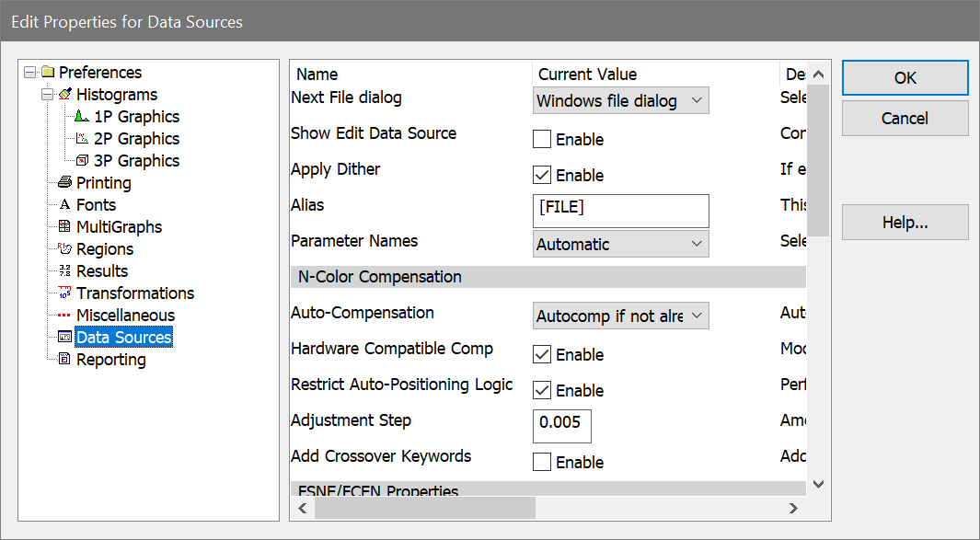Screen dimensions: 980x540
Task: Click the 3P Graphics cube icon
Action: (x=82, y=161)
